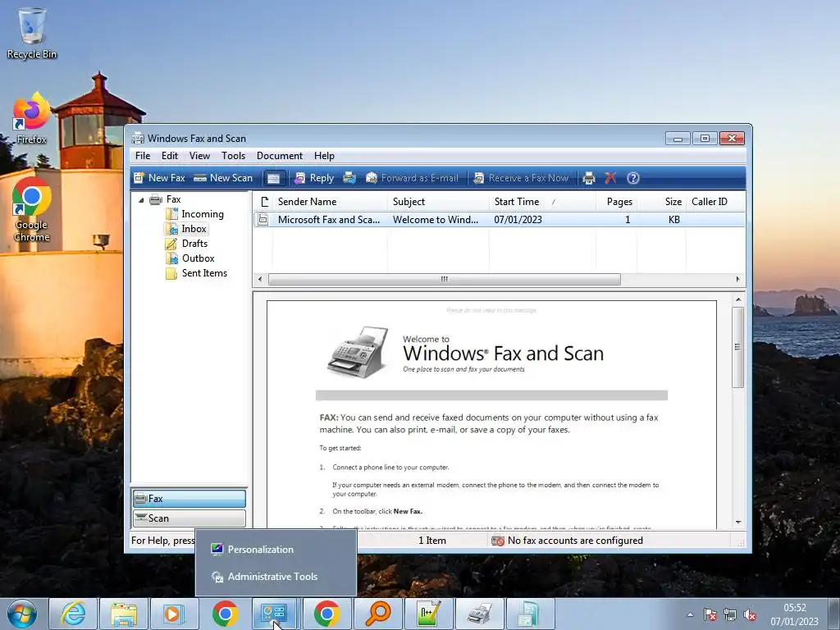Image resolution: width=840 pixels, height=630 pixels.
Task: Click the Incoming folder icon
Action: tap(171, 214)
